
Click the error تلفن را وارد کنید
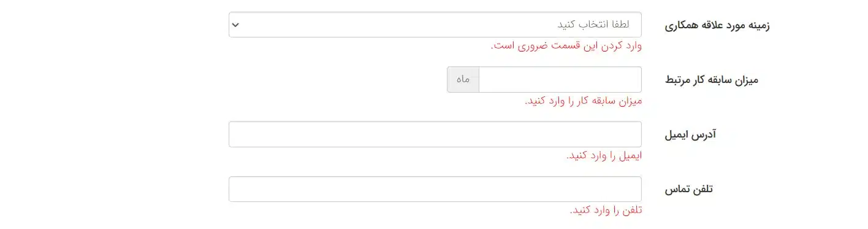[x=606, y=210]
